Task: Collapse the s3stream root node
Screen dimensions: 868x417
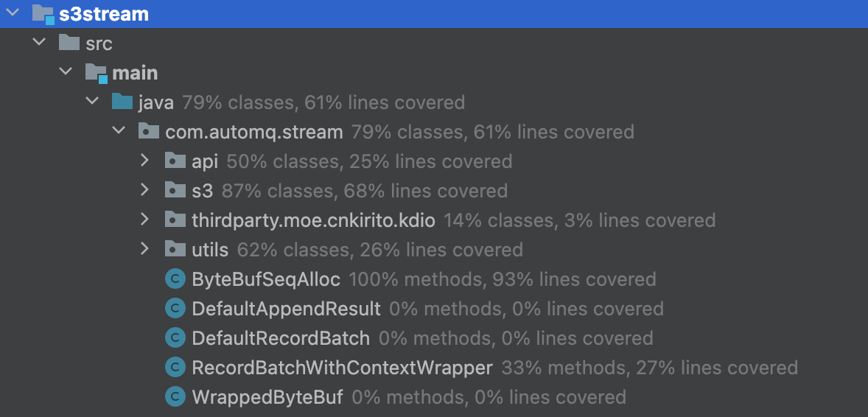Action: pyautogui.click(x=13, y=13)
